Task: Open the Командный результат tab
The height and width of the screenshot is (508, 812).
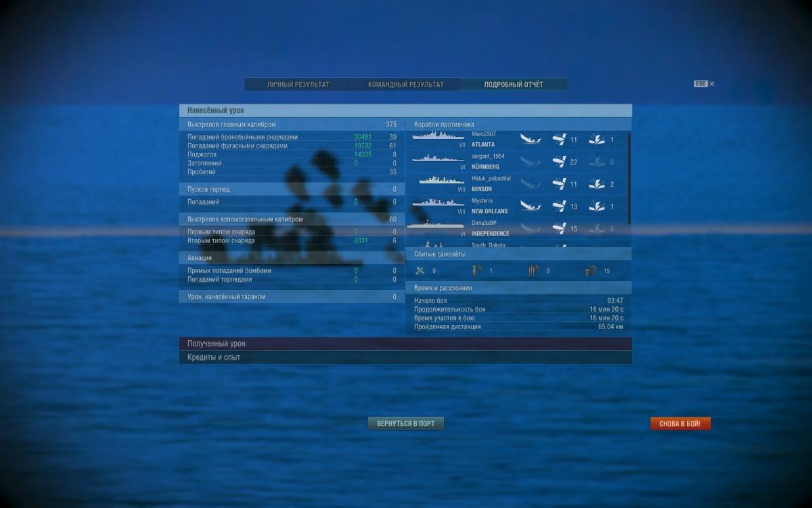Action: [405, 85]
